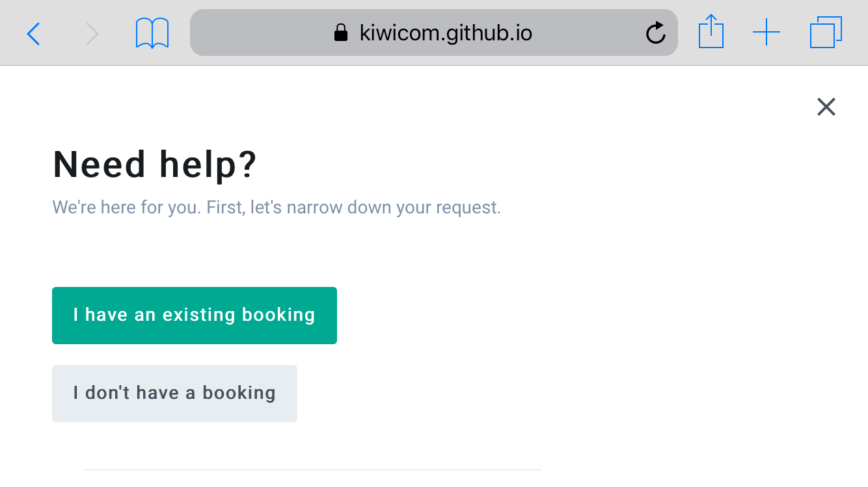Confirm you have an existing booking
The width and height of the screenshot is (868, 488).
[194, 315]
